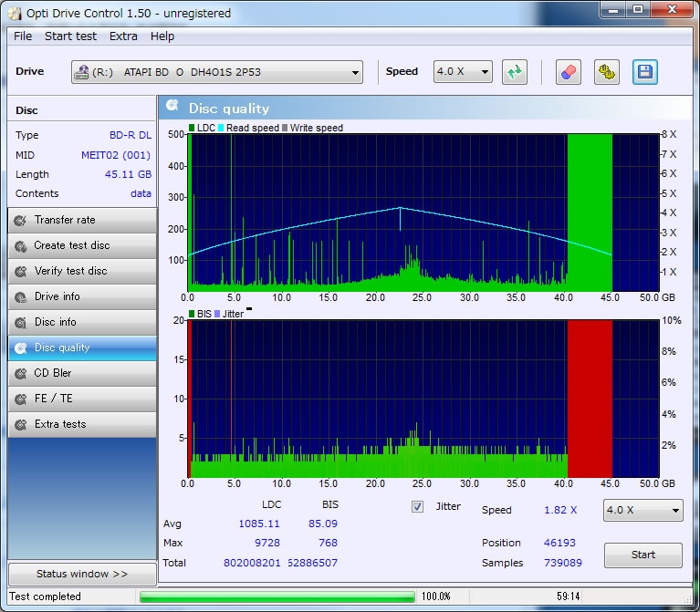Toggle the Jitter checkbox
The height and width of the screenshot is (612, 700).
point(418,507)
